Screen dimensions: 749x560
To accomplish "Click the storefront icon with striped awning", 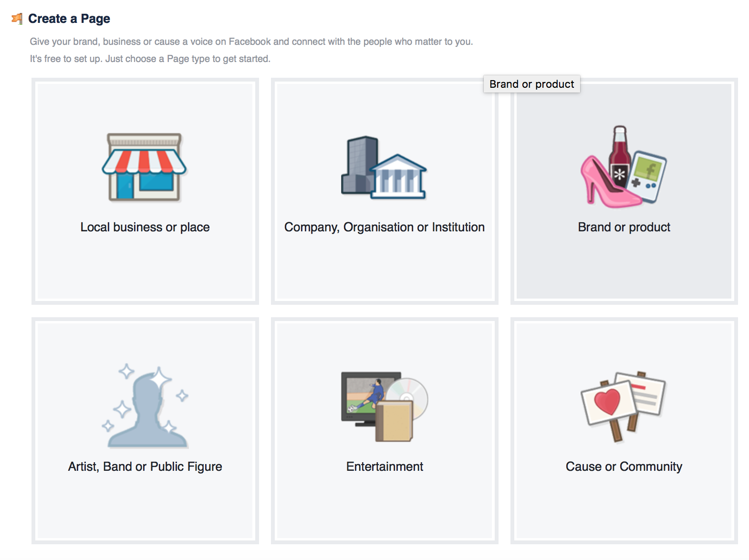I will (144, 167).
